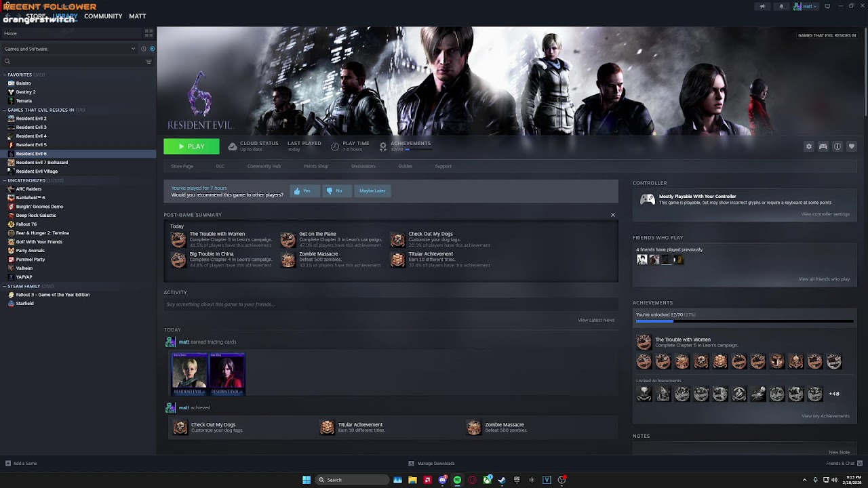Image resolution: width=868 pixels, height=488 pixels.
Task: Click the taskbar volume speaker icon
Action: (x=834, y=480)
